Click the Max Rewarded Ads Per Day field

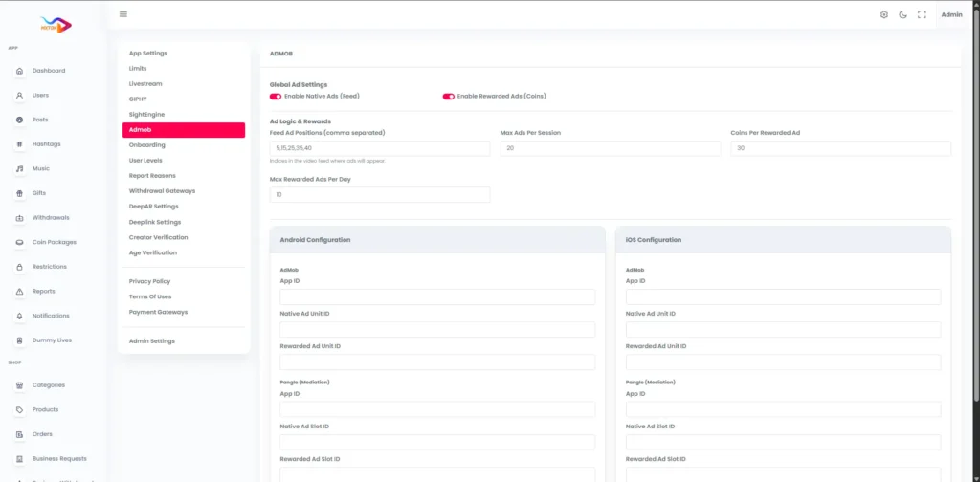380,195
